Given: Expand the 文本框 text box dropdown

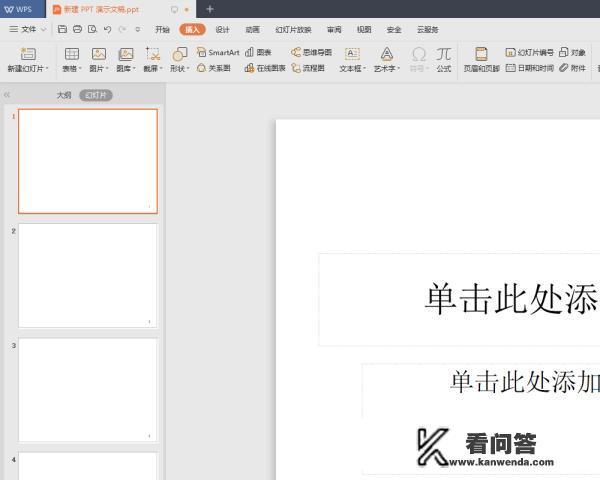Looking at the screenshot, I should 365,69.
